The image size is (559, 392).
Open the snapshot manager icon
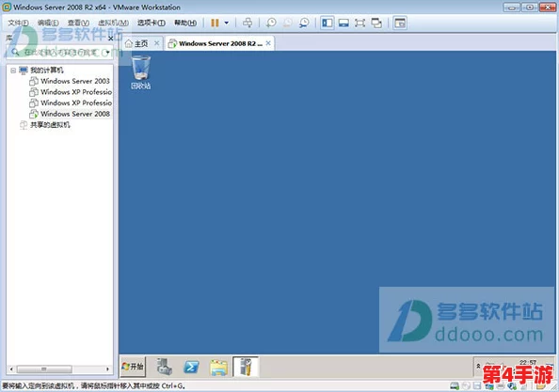304,24
